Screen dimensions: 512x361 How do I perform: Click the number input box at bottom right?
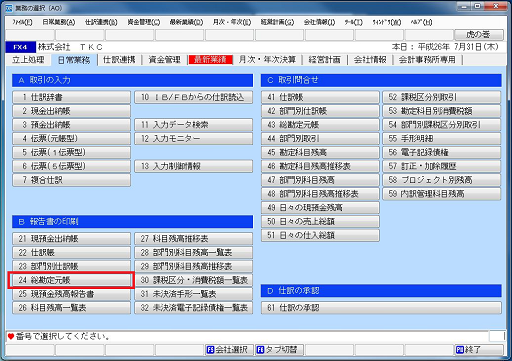(x=497, y=336)
